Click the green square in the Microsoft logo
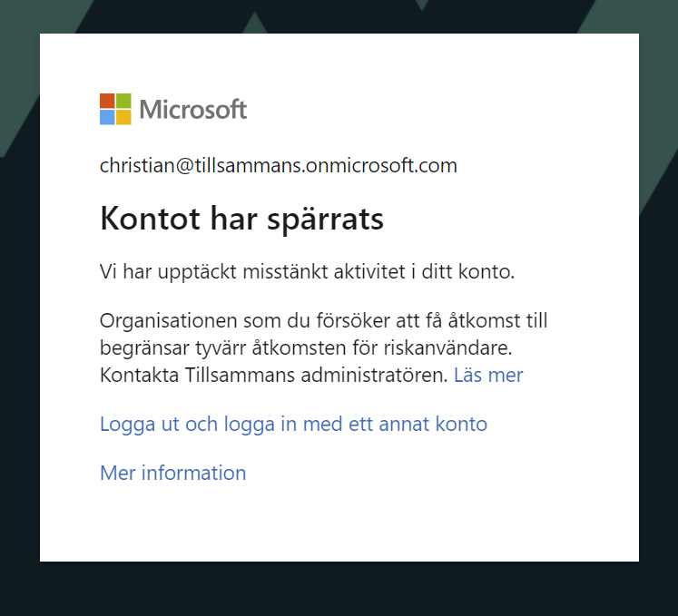 point(123,101)
